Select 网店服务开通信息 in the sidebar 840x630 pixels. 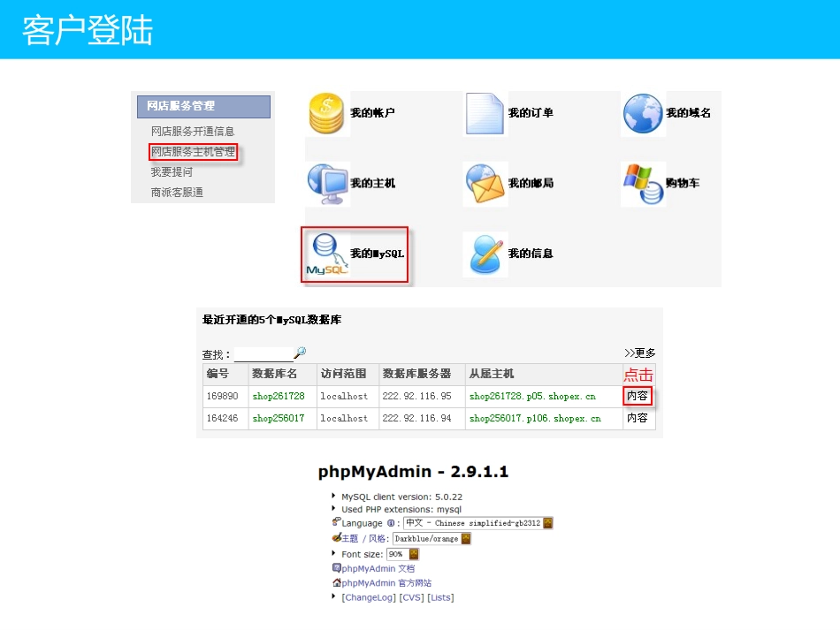pos(193,131)
